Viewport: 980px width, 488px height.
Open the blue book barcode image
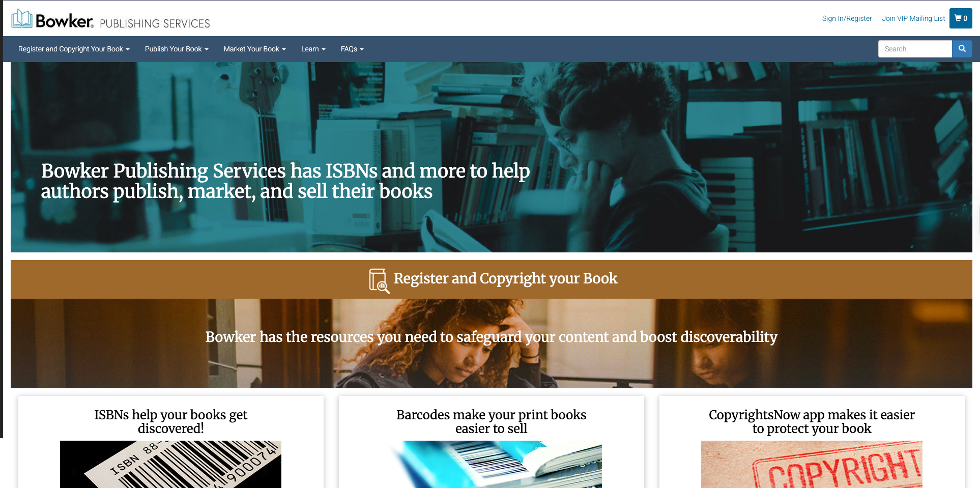coord(491,464)
